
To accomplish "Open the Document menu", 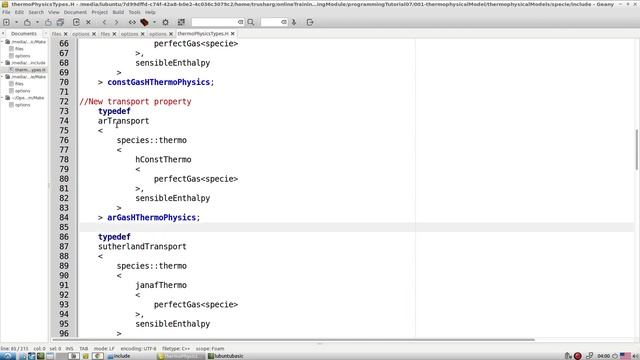I will 75,12.
